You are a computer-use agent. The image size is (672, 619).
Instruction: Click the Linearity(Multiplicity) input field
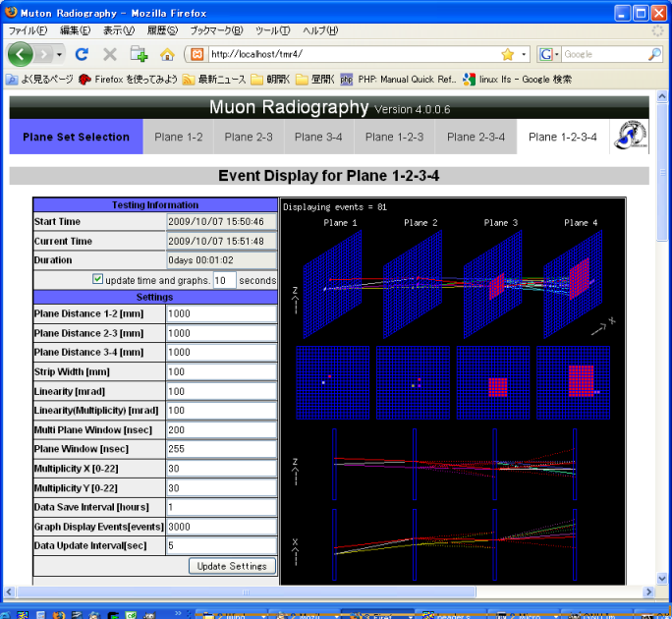pos(221,411)
